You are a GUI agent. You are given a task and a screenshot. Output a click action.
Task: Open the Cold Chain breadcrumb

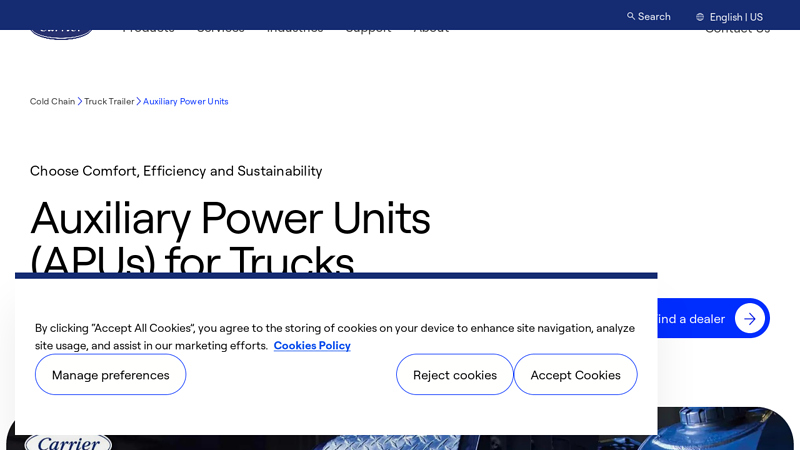52,101
